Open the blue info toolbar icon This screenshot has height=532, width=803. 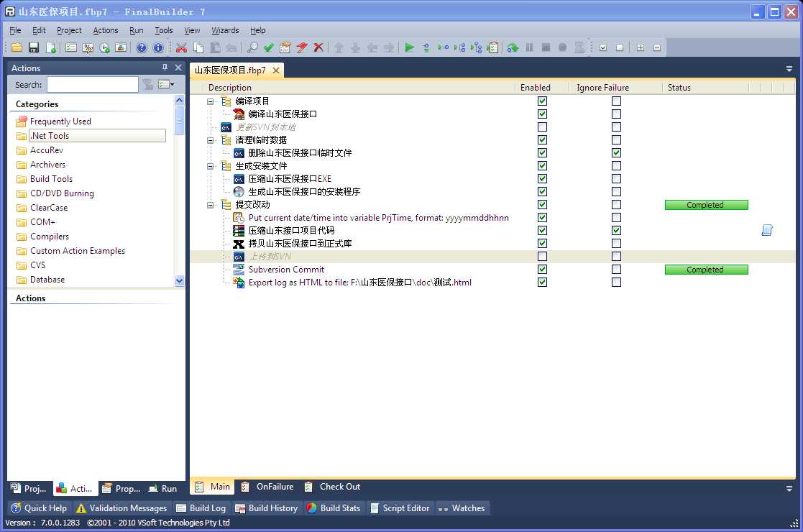(x=158, y=47)
